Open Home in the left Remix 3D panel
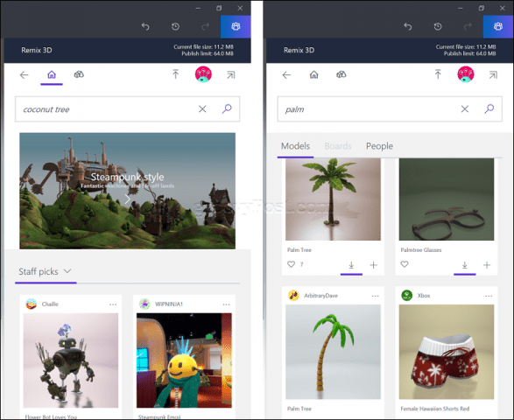Viewport: 514px width, 420px height. pos(52,74)
